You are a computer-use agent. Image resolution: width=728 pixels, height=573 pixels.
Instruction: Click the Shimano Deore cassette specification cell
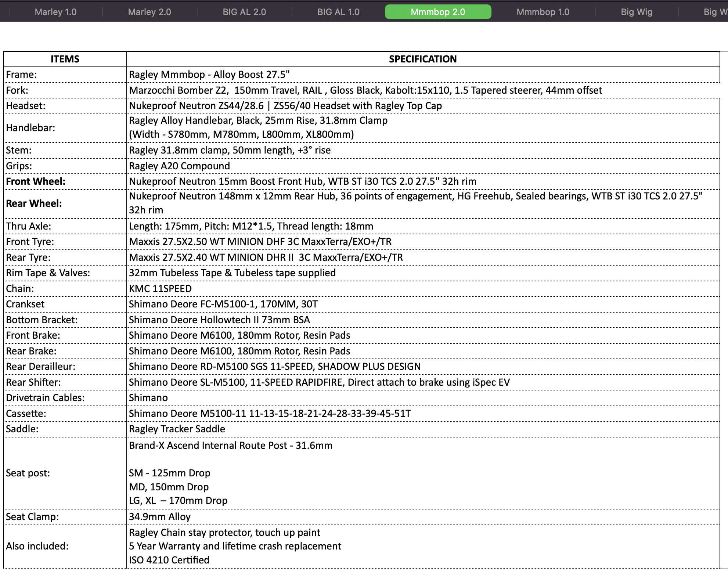tap(270, 414)
